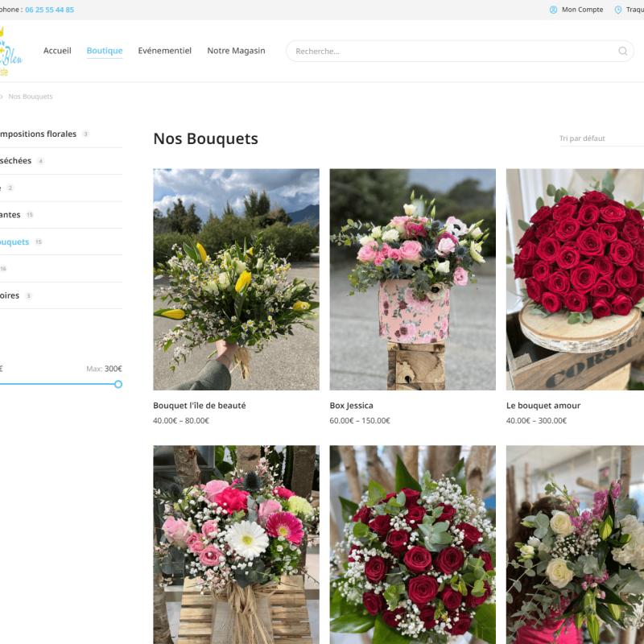Select the highlighted ouquets category
The height and width of the screenshot is (644, 644).
tap(14, 242)
